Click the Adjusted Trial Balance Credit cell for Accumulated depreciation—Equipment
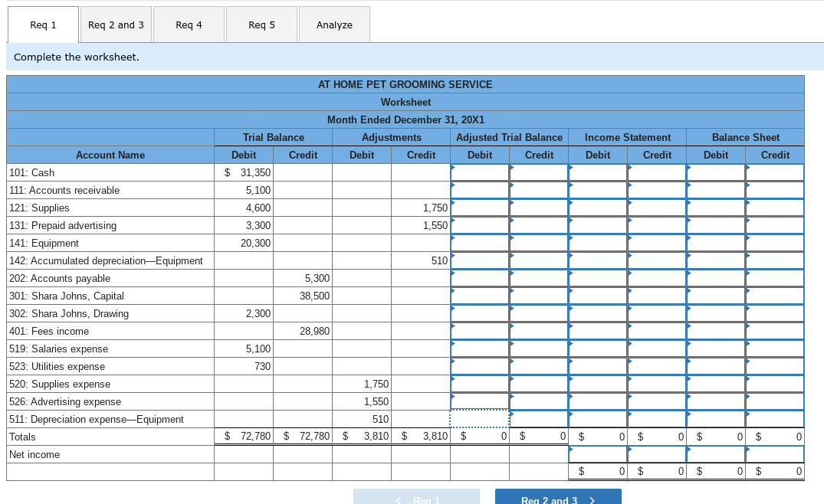Screen dimensions: 824x504 point(539,260)
